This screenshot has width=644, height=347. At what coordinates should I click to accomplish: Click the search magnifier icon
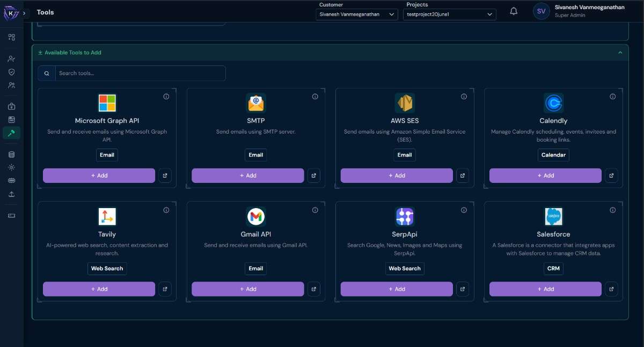point(47,73)
